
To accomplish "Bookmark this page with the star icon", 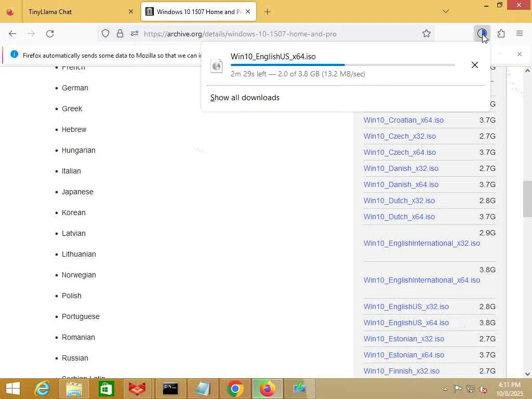I will pyautogui.click(x=427, y=34).
